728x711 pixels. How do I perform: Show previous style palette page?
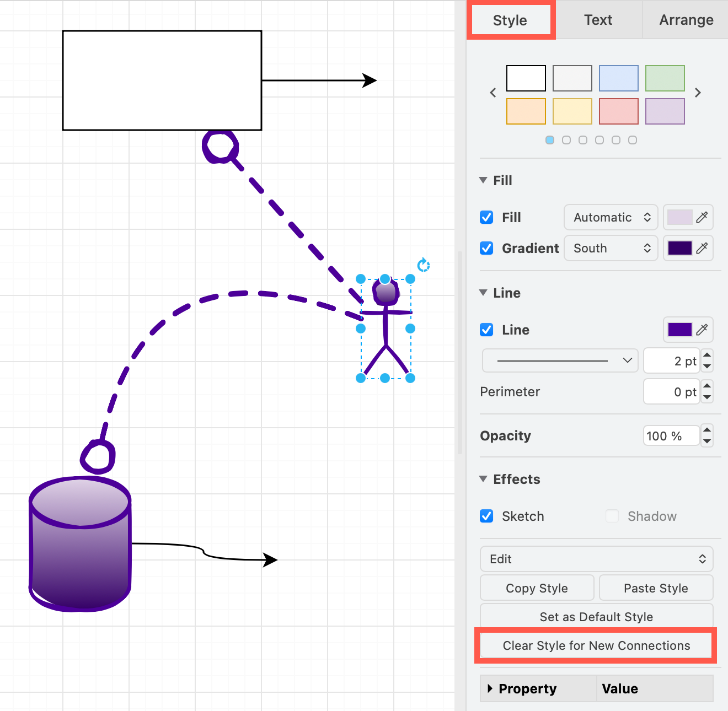tap(493, 93)
